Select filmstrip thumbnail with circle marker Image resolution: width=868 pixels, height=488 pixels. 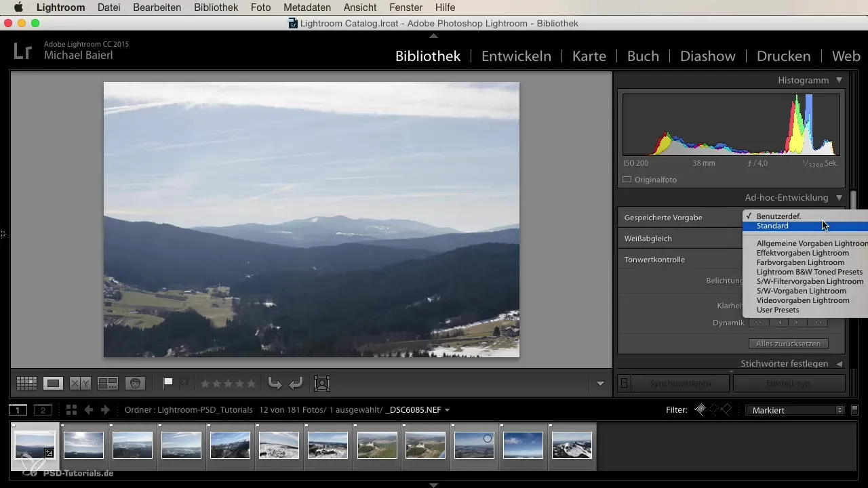click(474, 445)
